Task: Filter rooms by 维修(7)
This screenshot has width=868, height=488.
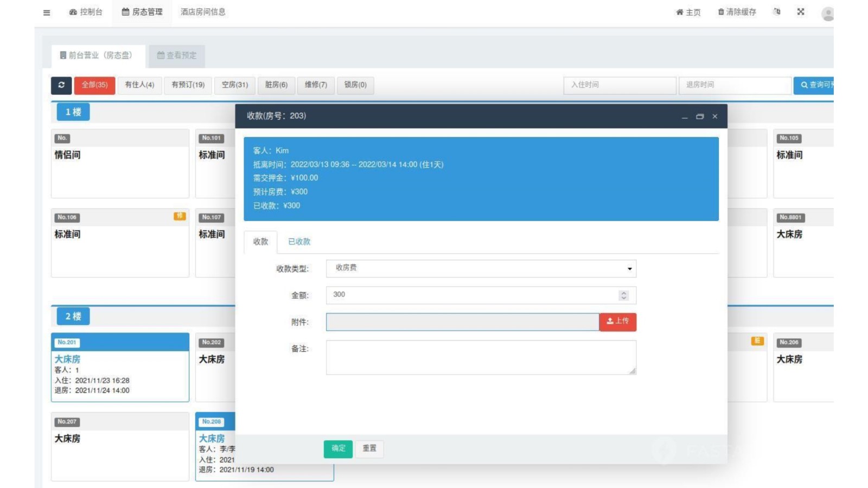Action: [x=316, y=85]
